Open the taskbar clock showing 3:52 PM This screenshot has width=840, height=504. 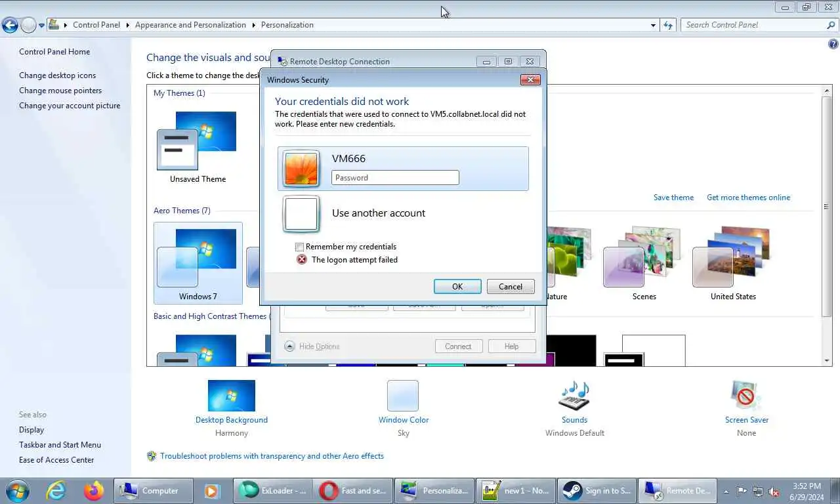coord(807,491)
